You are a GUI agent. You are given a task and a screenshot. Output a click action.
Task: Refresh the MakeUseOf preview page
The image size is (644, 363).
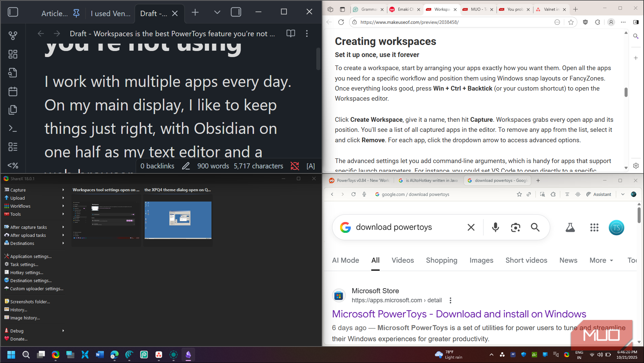(x=341, y=22)
